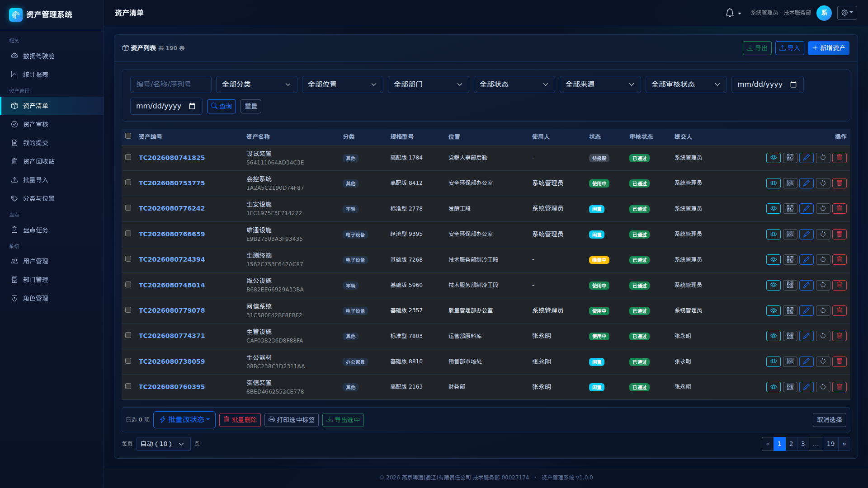Select checkbox for asset TC2026080753775

[x=128, y=183]
